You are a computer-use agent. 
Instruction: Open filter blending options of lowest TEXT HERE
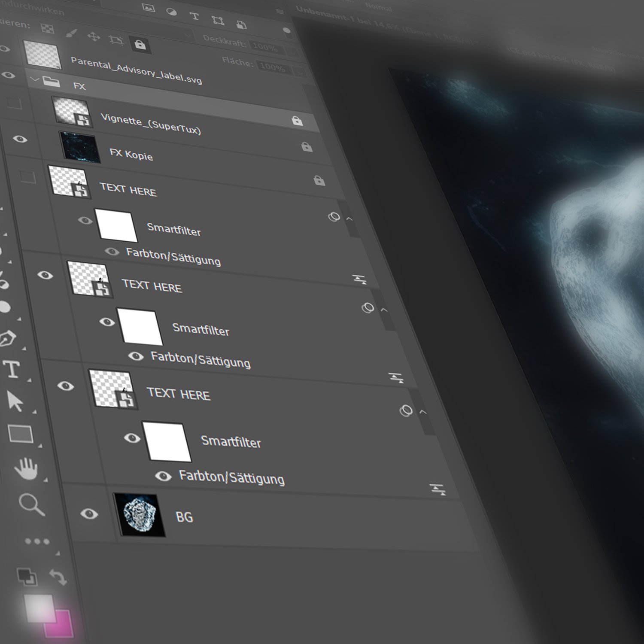tap(437, 489)
